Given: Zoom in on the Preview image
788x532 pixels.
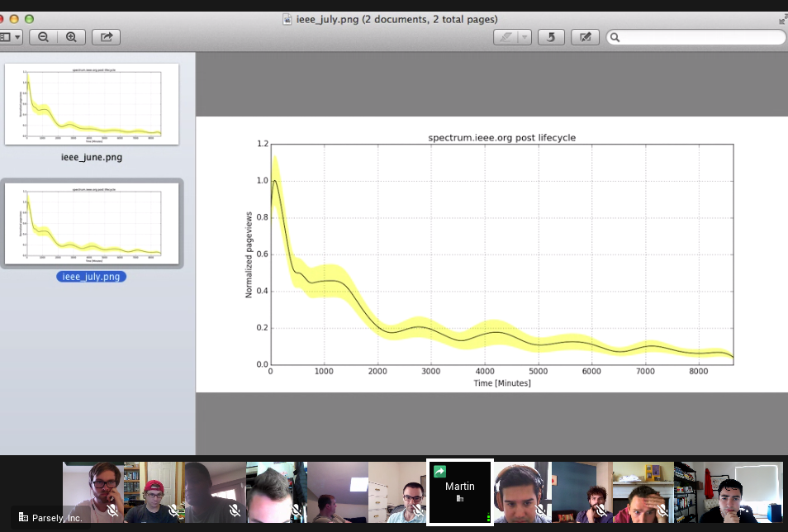Looking at the screenshot, I should click(x=71, y=37).
